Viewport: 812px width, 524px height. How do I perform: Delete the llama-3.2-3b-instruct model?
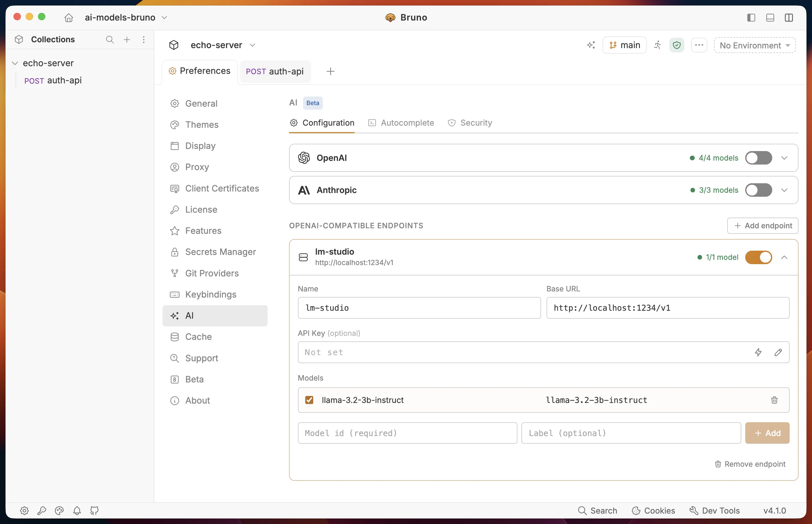[x=774, y=400]
